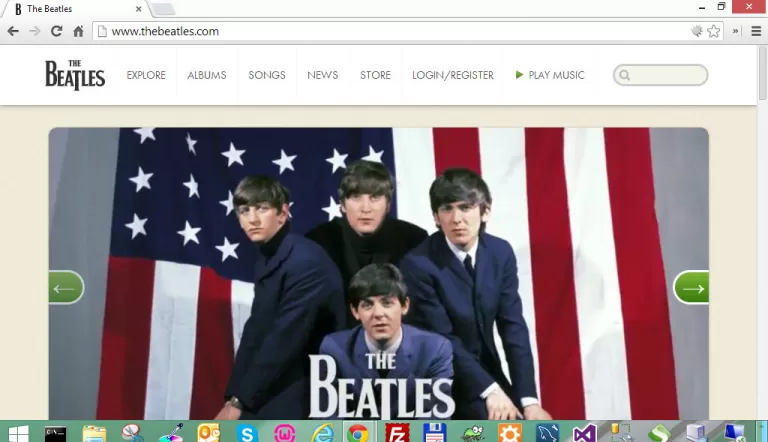Open the blue floppy disk icon in taskbar

[x=434, y=433]
